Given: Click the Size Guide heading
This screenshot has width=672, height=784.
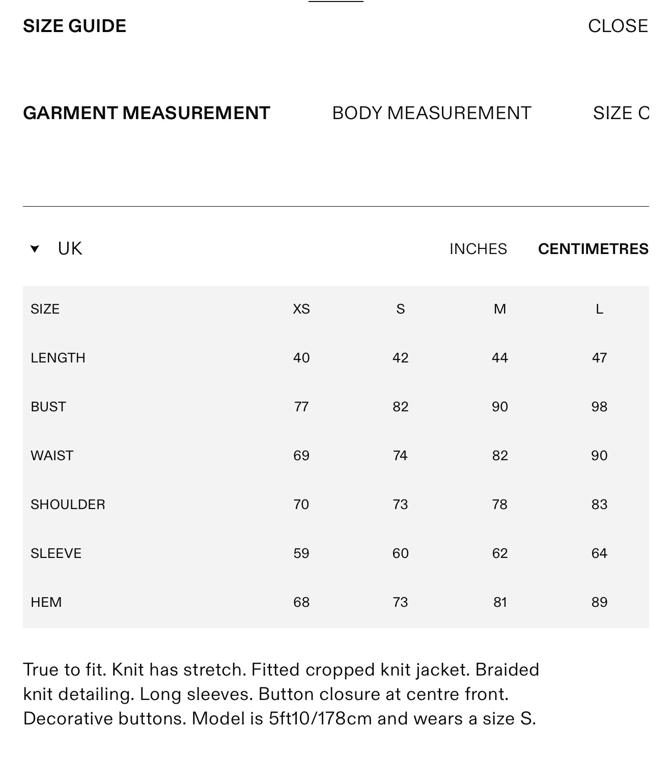Looking at the screenshot, I should [75, 26].
